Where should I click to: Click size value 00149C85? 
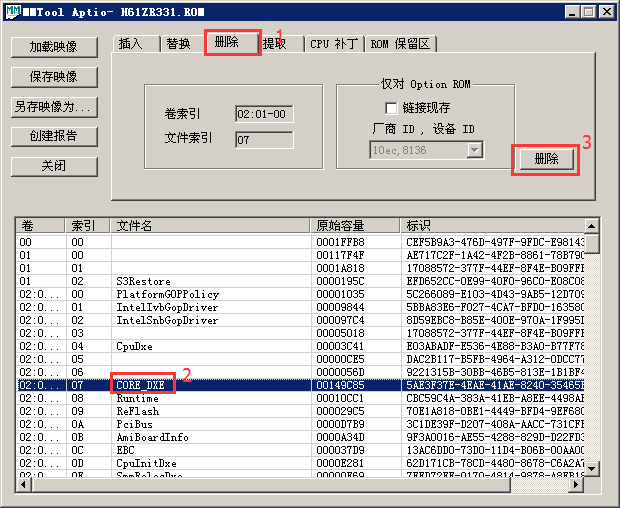pos(340,385)
